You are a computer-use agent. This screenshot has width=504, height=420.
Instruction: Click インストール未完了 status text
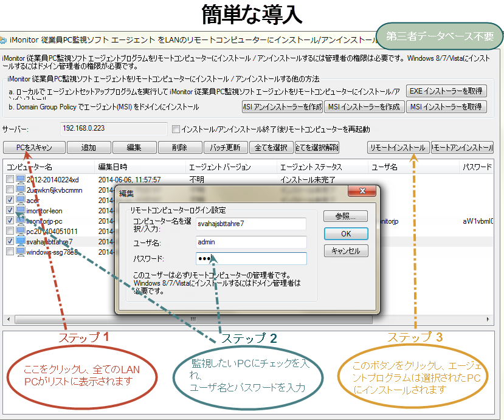(x=308, y=180)
